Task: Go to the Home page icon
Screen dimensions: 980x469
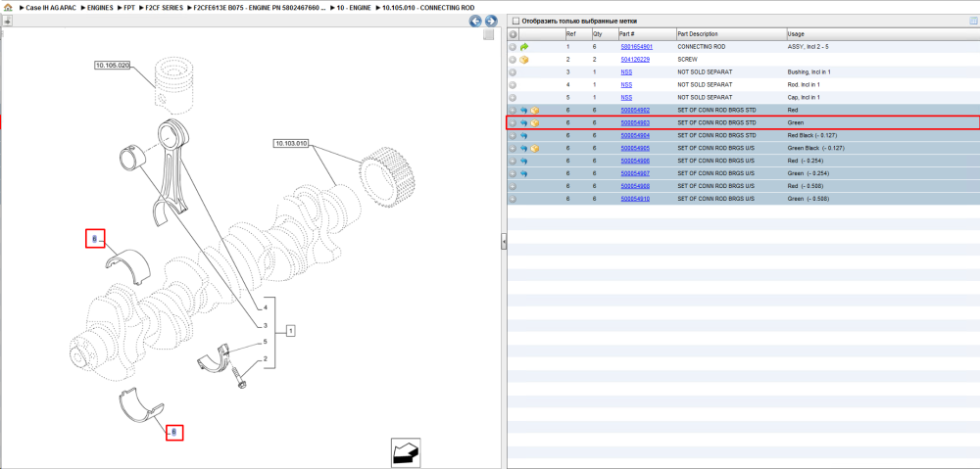Action: pos(8,8)
